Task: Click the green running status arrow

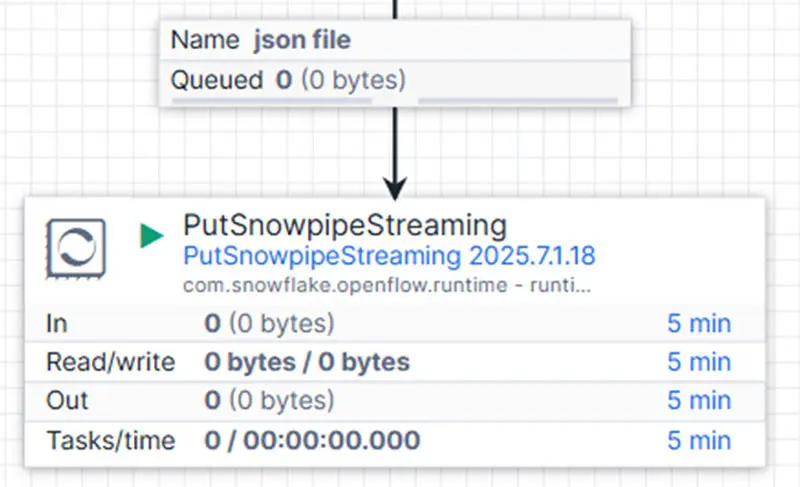Action: coord(152,236)
